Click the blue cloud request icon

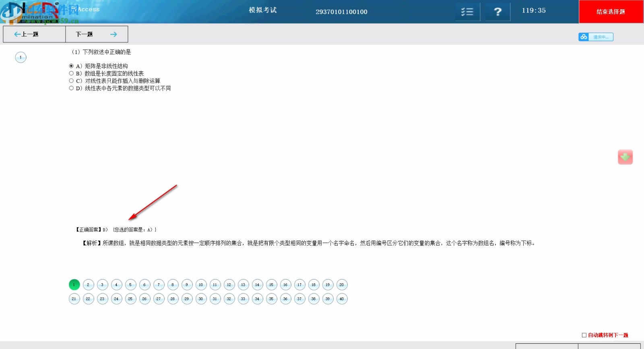584,37
